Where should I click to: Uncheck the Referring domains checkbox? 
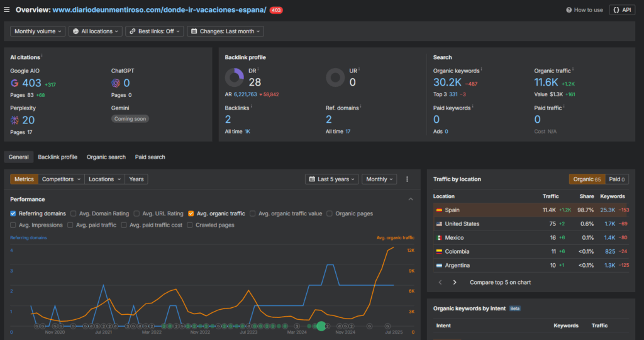point(13,213)
